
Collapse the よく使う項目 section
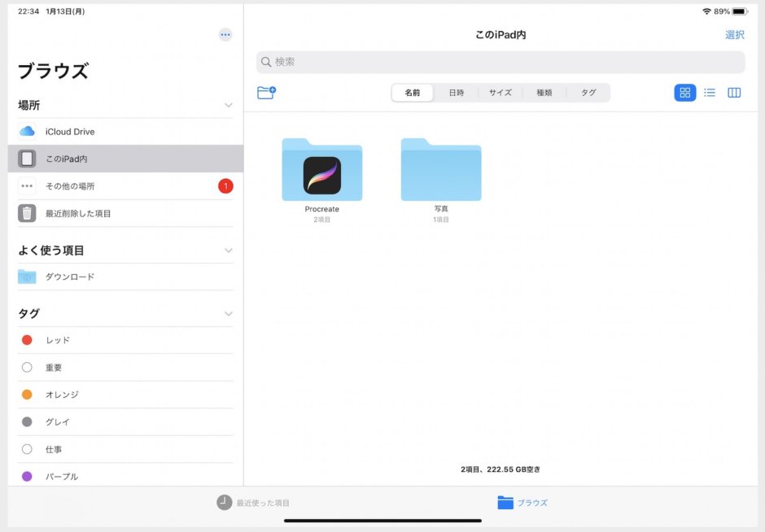228,250
